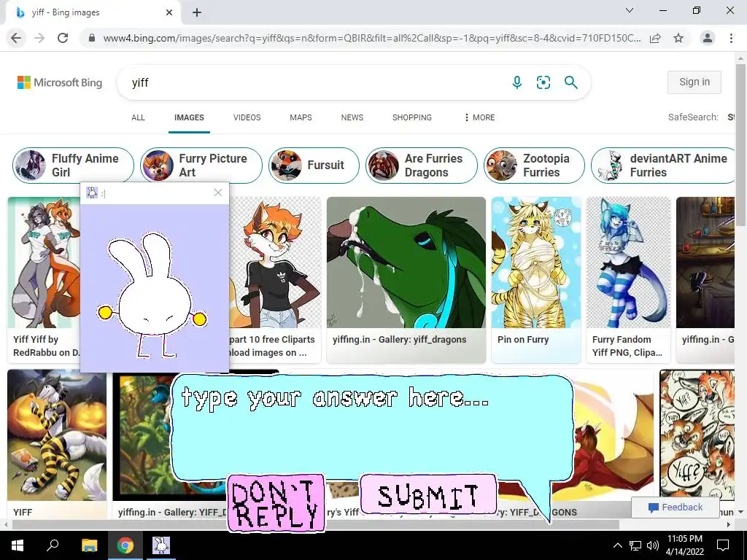Switch to the VIDEOS tab
Viewport: 747px width, 560px height.
pyautogui.click(x=247, y=117)
